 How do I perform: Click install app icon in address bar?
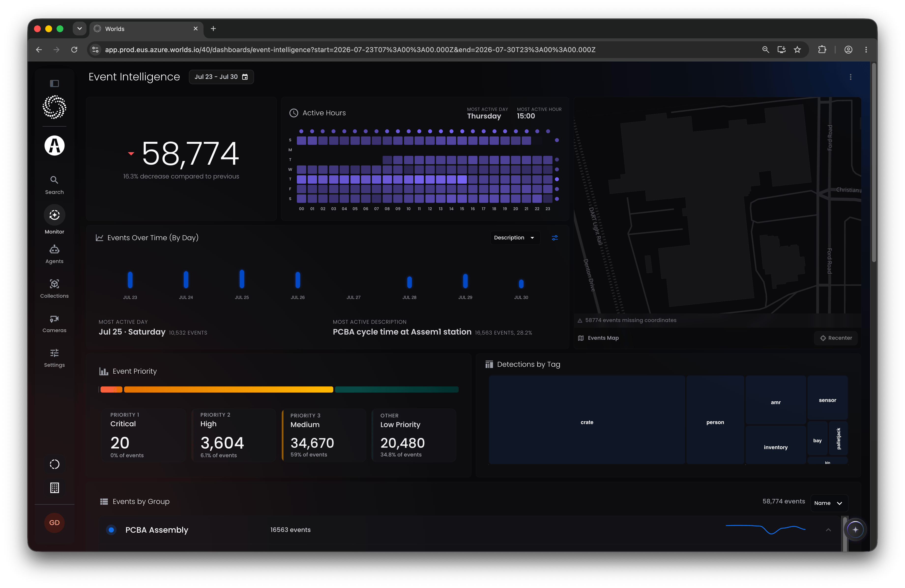[781, 50]
